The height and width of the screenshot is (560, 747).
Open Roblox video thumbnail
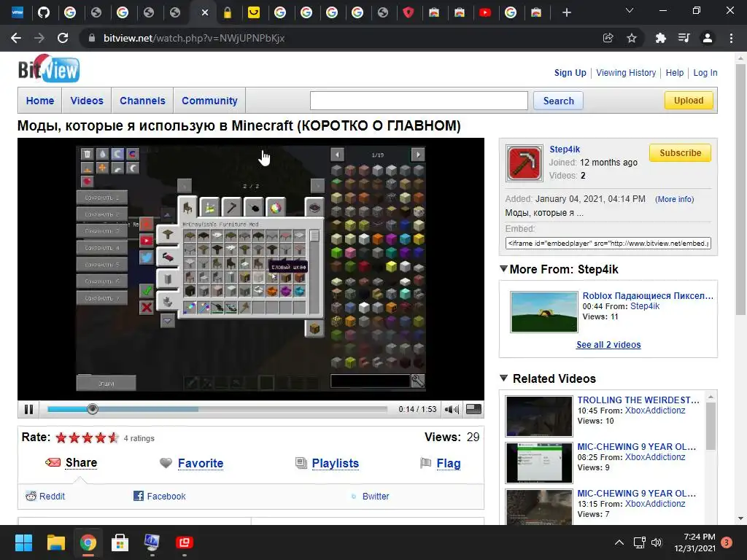[543, 312]
